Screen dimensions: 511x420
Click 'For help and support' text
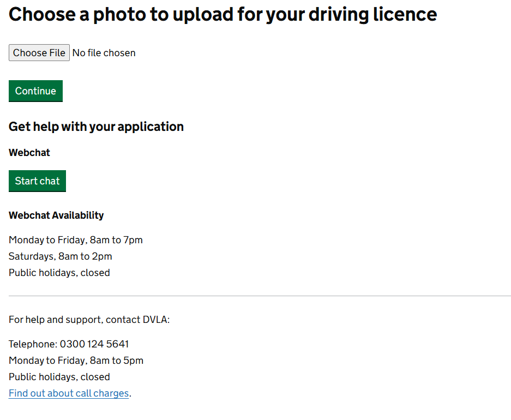tap(55, 320)
